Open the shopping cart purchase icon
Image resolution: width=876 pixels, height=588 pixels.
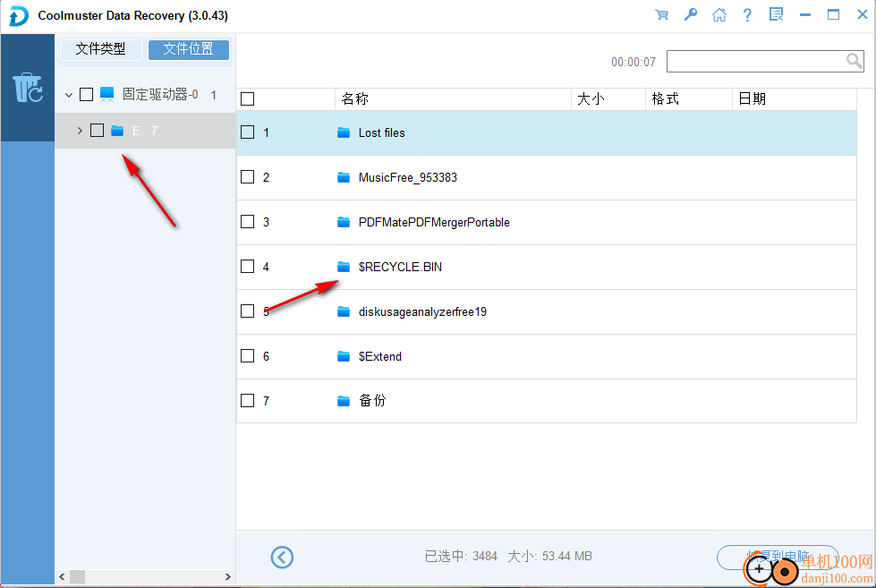tap(662, 15)
